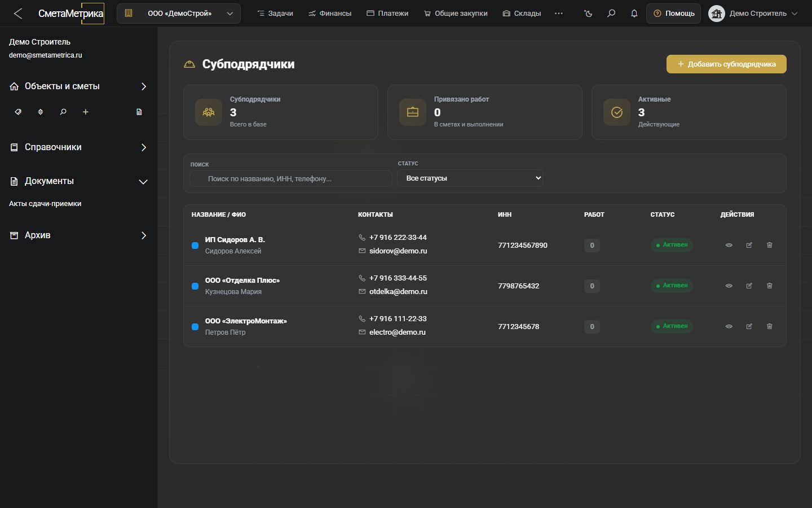The width and height of the screenshot is (812, 508).
Task: Delete ИП Сидоров А. В. subcontractor
Action: (770, 245)
